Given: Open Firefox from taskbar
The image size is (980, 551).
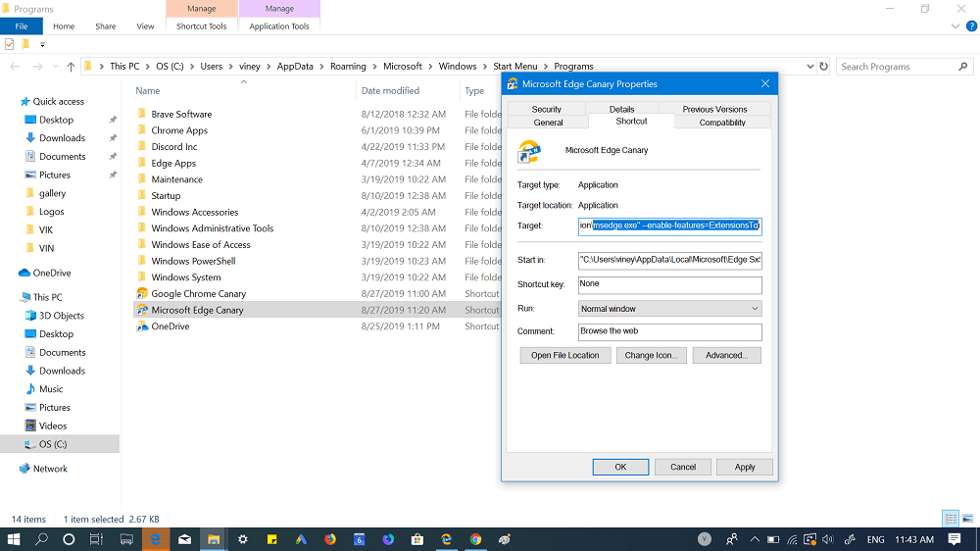Looking at the screenshot, I should (330, 539).
